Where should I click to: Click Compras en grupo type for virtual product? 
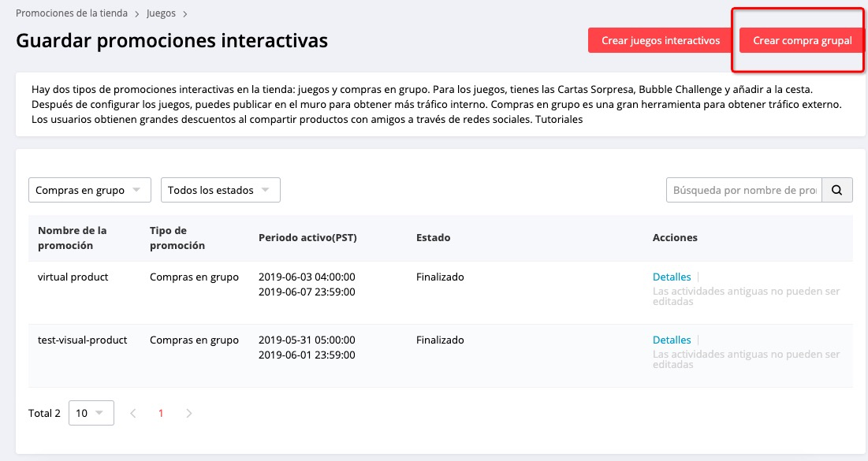click(194, 277)
